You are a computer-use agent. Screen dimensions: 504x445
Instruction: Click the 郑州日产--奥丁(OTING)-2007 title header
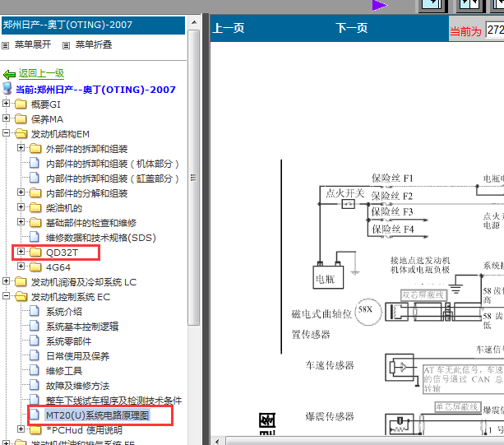pyautogui.click(x=93, y=25)
